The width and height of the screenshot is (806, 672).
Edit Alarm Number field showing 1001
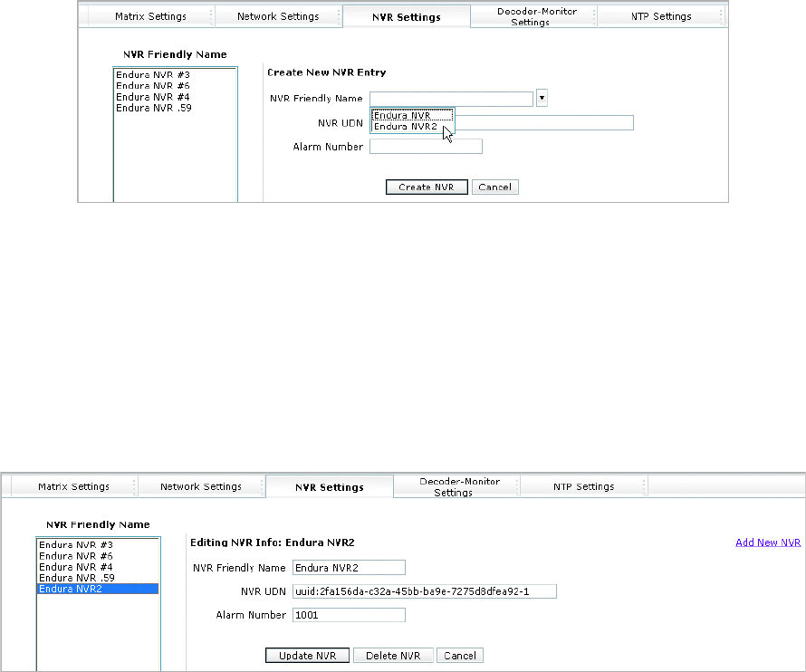pos(349,615)
